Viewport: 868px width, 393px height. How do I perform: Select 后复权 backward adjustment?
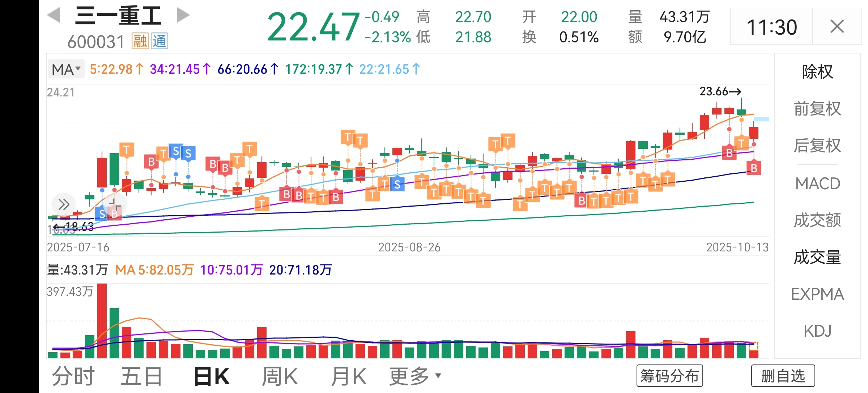coord(817,146)
